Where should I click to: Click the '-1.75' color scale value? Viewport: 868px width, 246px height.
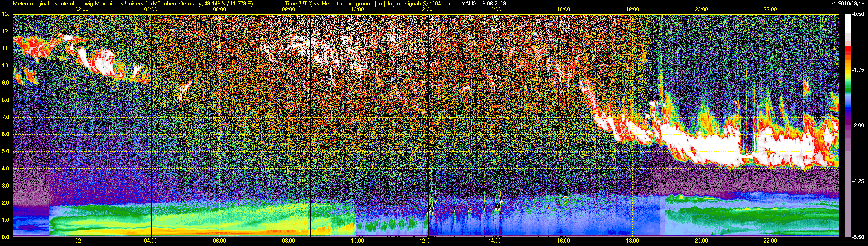coord(858,70)
